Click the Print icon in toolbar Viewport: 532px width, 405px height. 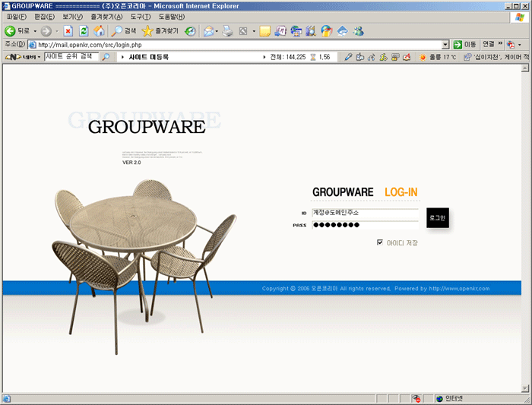click(227, 31)
